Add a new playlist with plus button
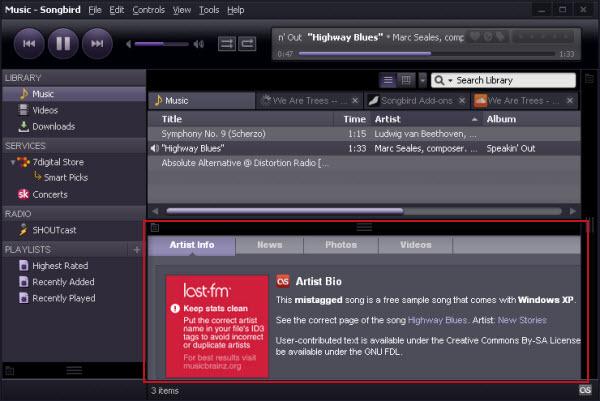 point(137,250)
